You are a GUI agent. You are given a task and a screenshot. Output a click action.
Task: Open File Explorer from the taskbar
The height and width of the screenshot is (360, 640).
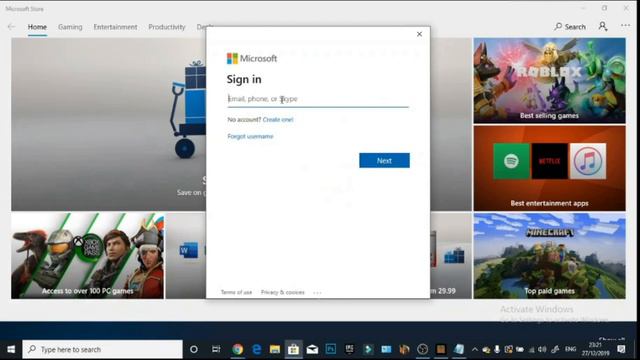[275, 349]
